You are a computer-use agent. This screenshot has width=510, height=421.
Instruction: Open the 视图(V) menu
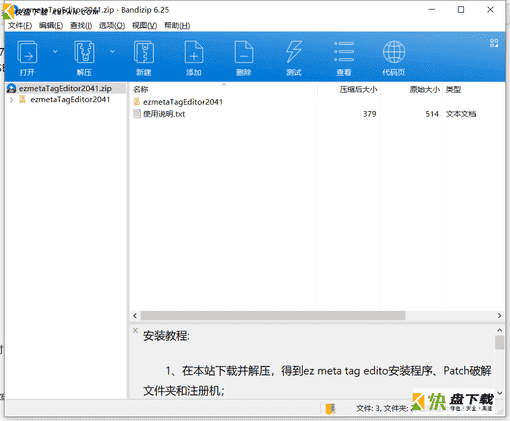click(144, 26)
